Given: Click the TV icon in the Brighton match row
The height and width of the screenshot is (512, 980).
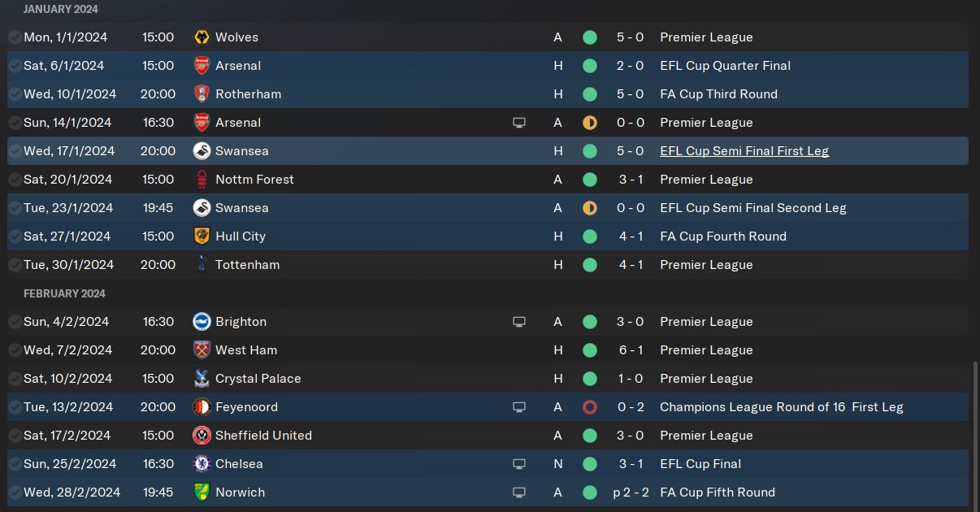Looking at the screenshot, I should pyautogui.click(x=519, y=322).
